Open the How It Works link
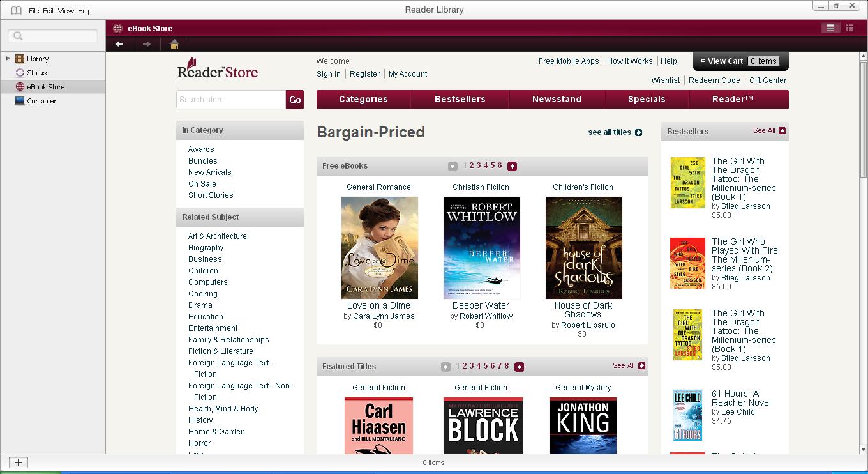This screenshot has height=474, width=868. 630,61
